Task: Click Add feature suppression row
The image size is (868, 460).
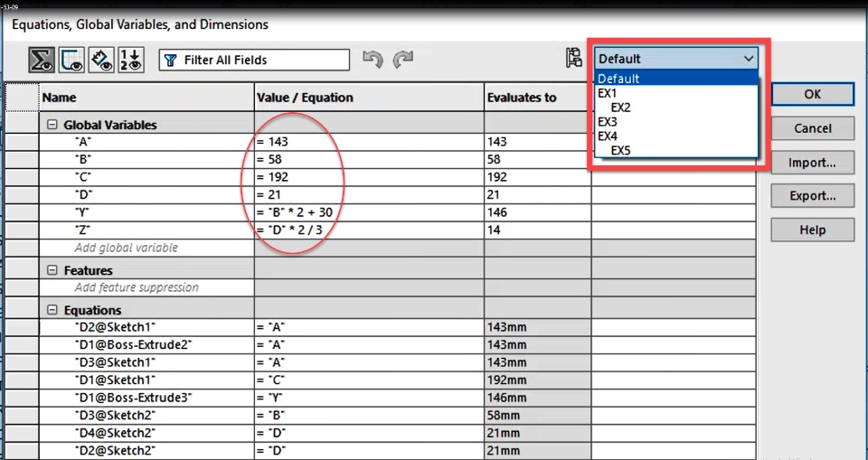Action: [146, 288]
